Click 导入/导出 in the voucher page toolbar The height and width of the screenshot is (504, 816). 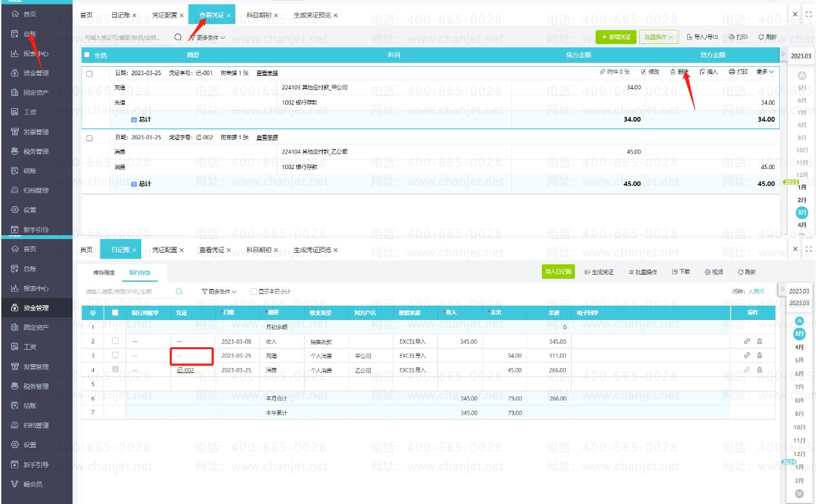(703, 38)
